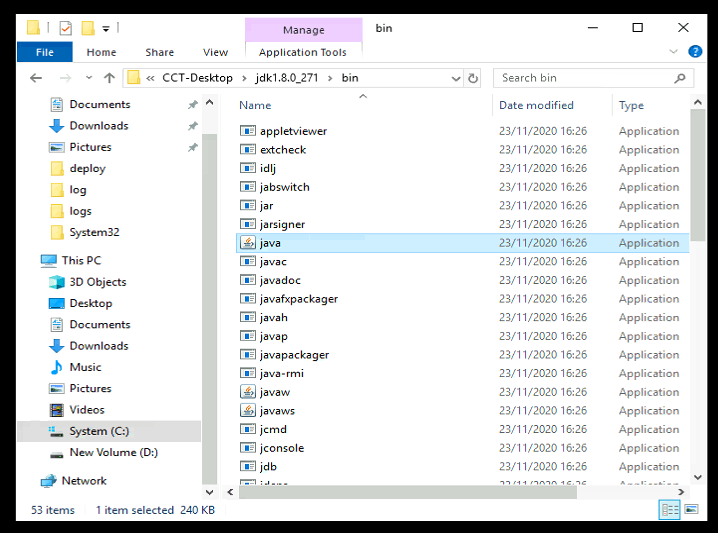The height and width of the screenshot is (533, 718).
Task: Open the File menu
Action: [x=44, y=52]
